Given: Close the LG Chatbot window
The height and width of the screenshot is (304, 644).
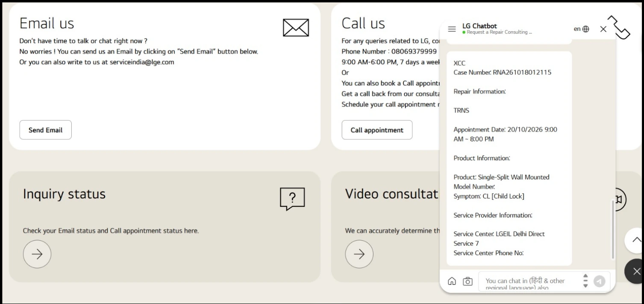Looking at the screenshot, I should [x=603, y=29].
